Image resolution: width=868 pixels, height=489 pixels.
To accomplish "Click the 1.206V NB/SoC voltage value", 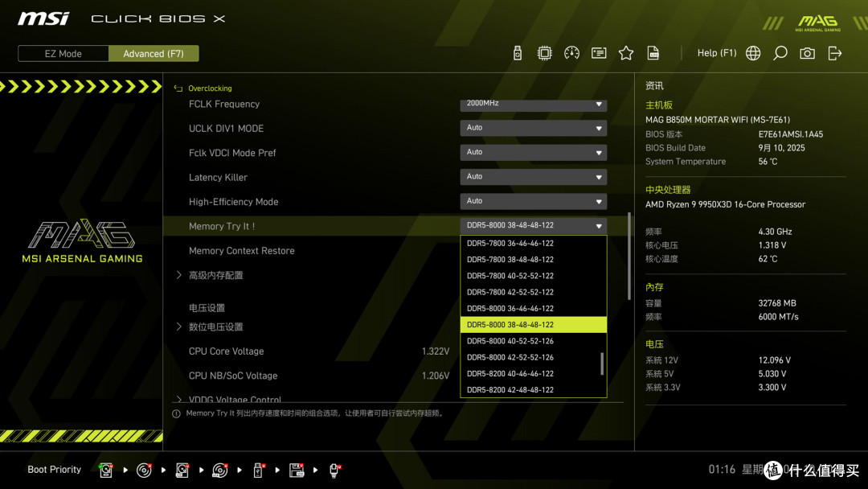I will click(436, 376).
